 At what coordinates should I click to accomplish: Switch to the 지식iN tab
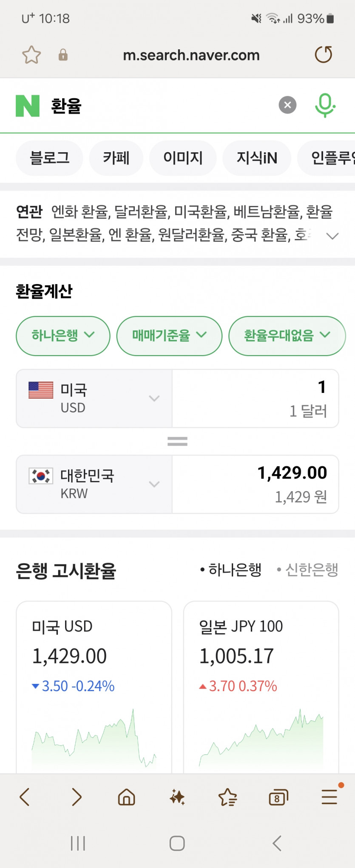[257, 158]
